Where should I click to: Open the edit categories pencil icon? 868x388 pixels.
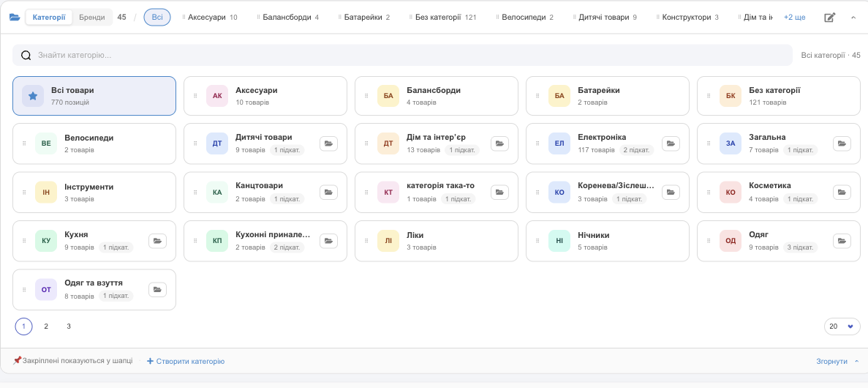pyautogui.click(x=829, y=17)
